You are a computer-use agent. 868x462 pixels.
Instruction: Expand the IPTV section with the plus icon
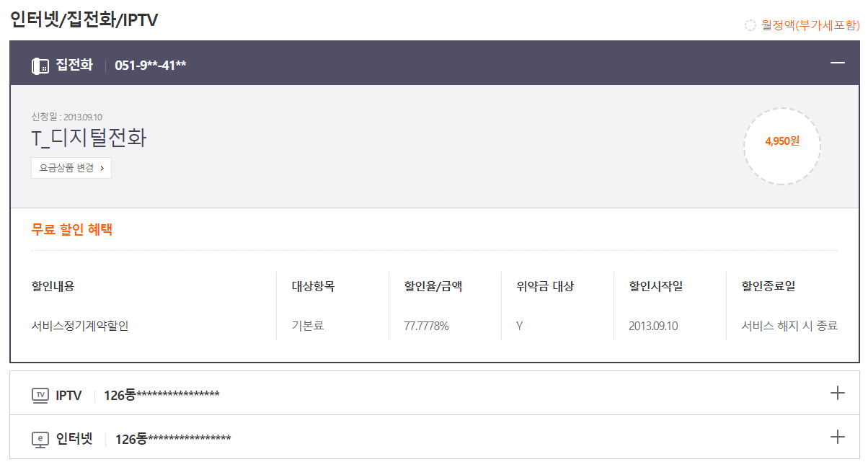point(837,393)
